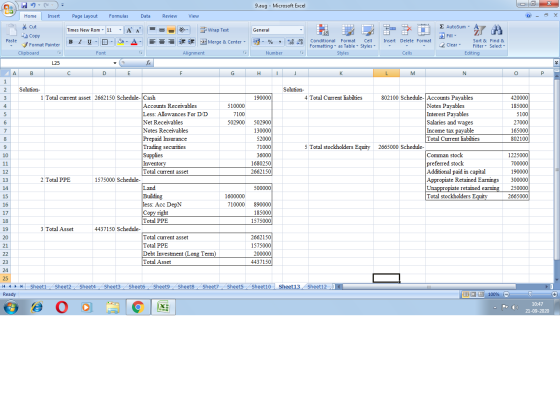Toggle bottom vertical alignment
This screenshot has width=560, height=417.
(x=171, y=30)
